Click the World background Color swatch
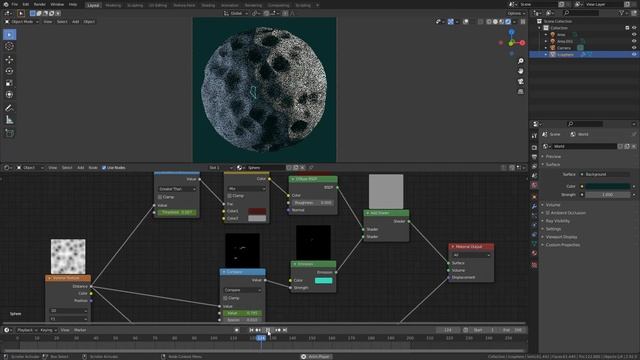640x360 pixels. click(608, 187)
